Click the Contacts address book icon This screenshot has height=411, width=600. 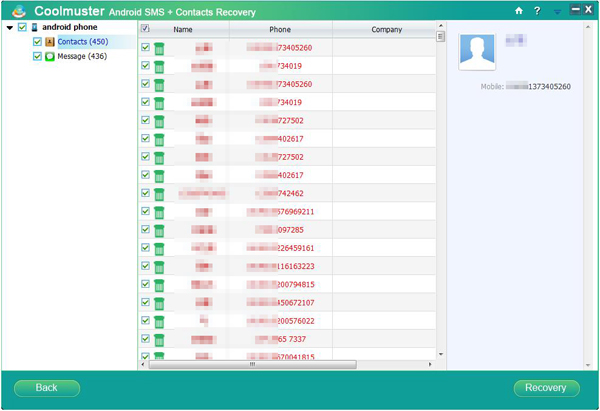pos(50,42)
